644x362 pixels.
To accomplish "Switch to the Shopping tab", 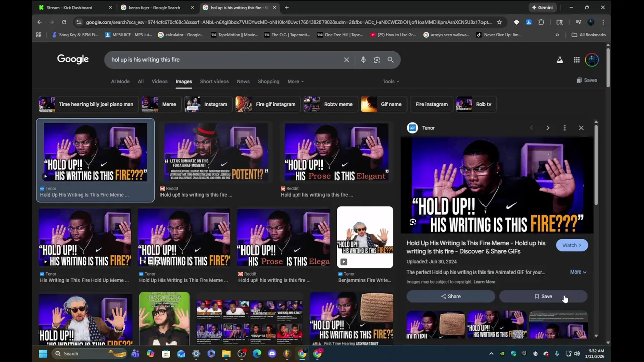I will coord(269,81).
